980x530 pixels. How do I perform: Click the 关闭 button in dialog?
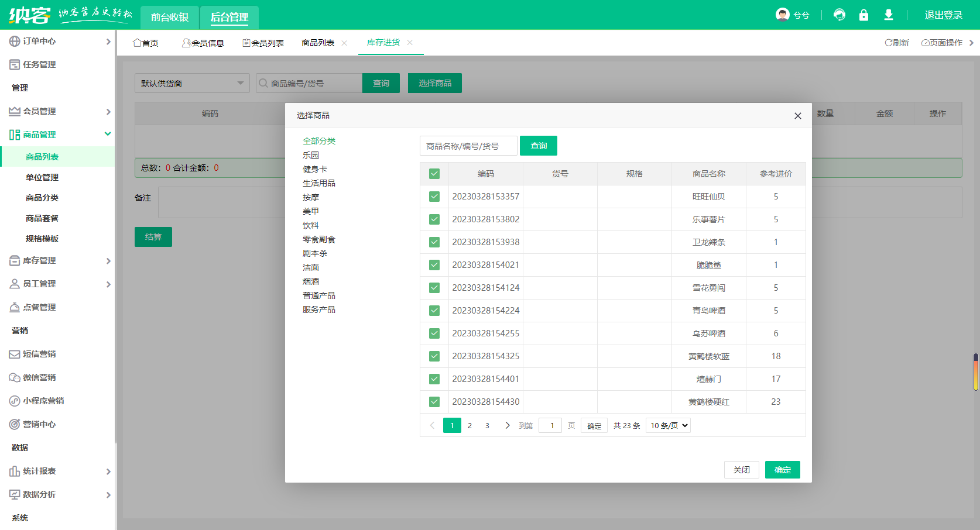[x=741, y=470]
